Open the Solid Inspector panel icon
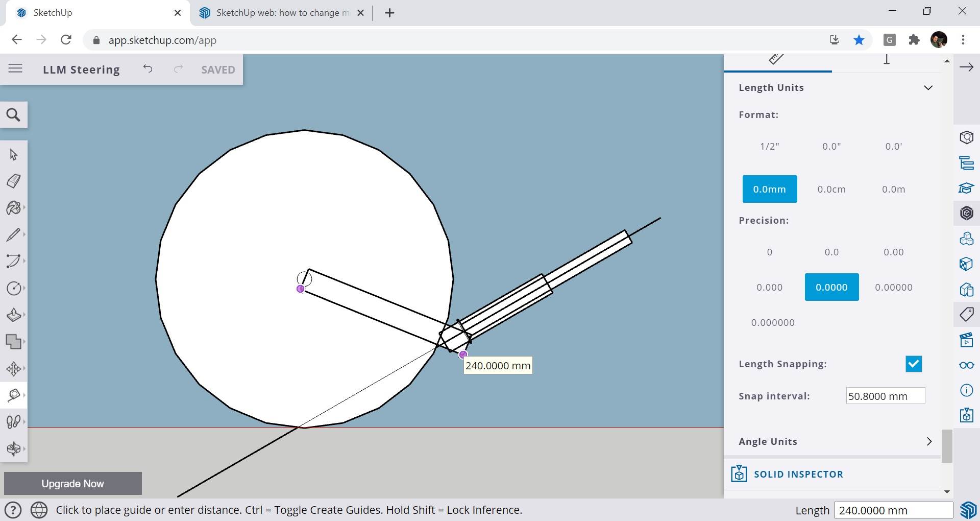 [x=966, y=415]
